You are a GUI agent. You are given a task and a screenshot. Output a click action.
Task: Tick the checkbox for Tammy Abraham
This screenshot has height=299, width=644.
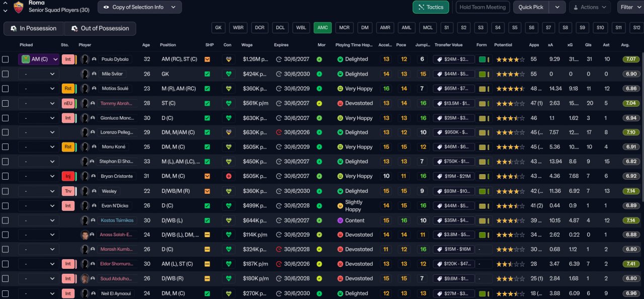click(x=5, y=103)
